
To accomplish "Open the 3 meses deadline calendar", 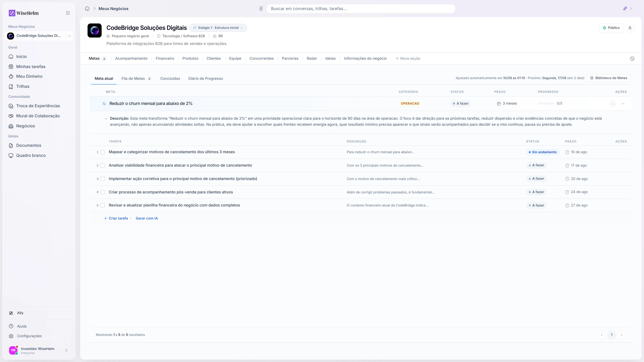I will (507, 103).
